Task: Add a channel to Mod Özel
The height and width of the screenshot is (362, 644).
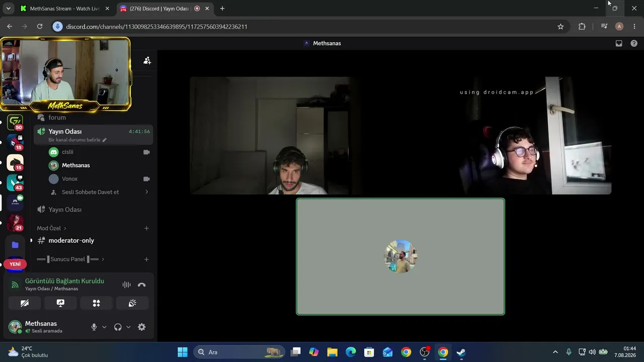Action: pos(146,228)
